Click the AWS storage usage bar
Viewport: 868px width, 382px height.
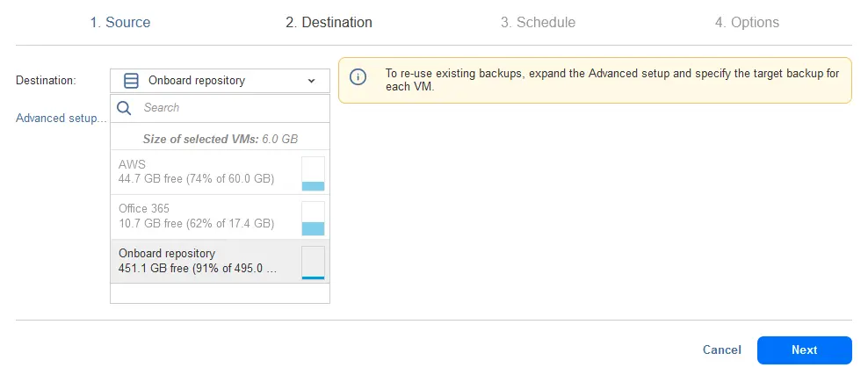[314, 174]
